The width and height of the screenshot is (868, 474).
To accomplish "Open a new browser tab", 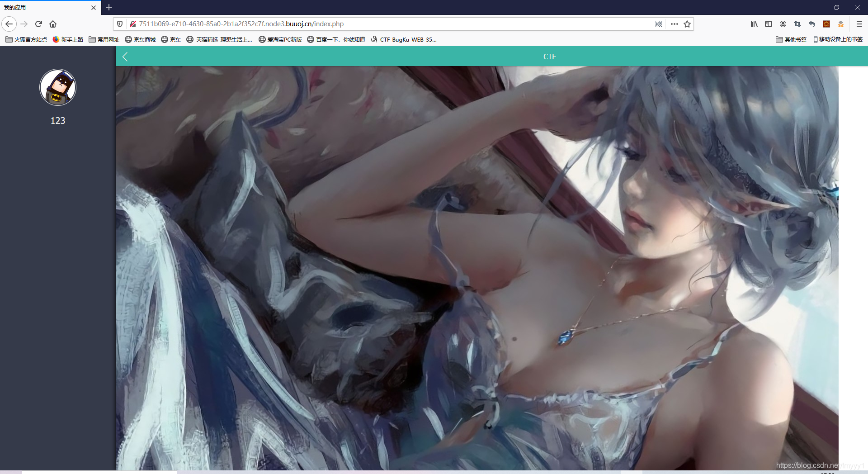I will point(109,7).
